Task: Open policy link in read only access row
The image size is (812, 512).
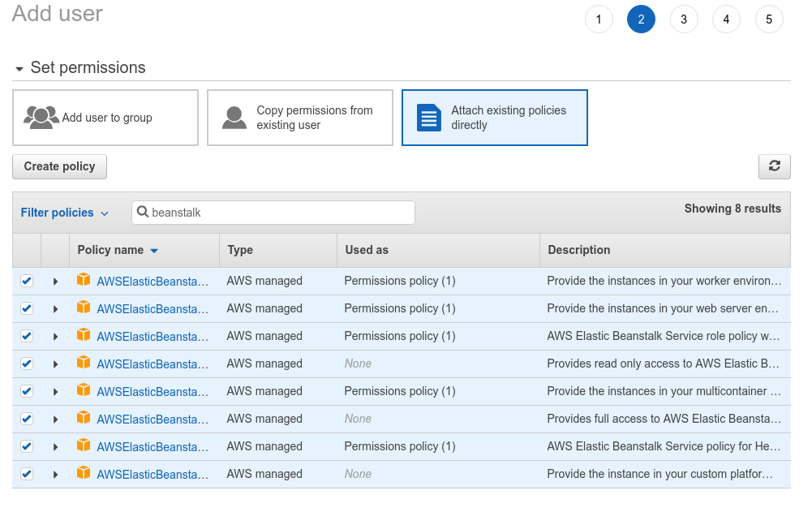Action: click(x=153, y=364)
